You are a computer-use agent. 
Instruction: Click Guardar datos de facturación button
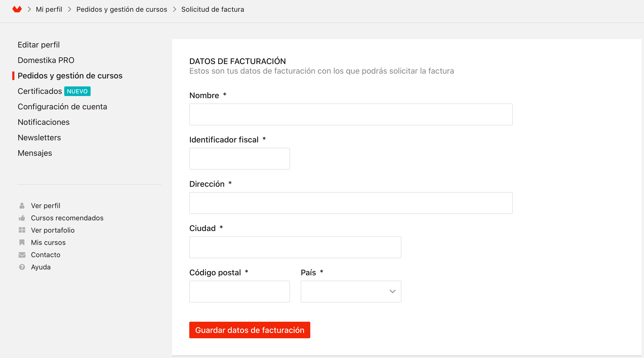tap(249, 330)
